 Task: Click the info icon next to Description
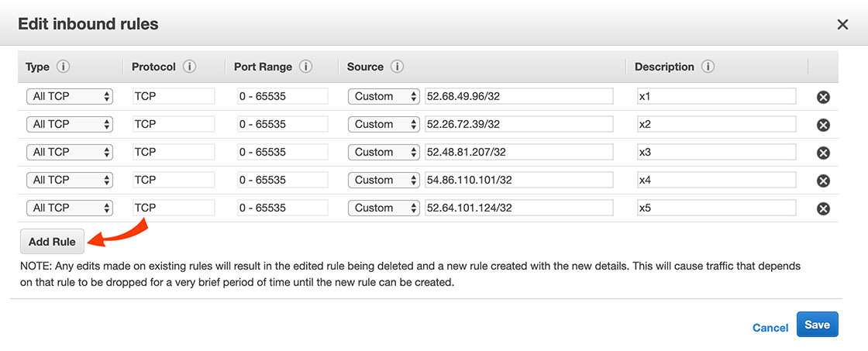(x=708, y=67)
